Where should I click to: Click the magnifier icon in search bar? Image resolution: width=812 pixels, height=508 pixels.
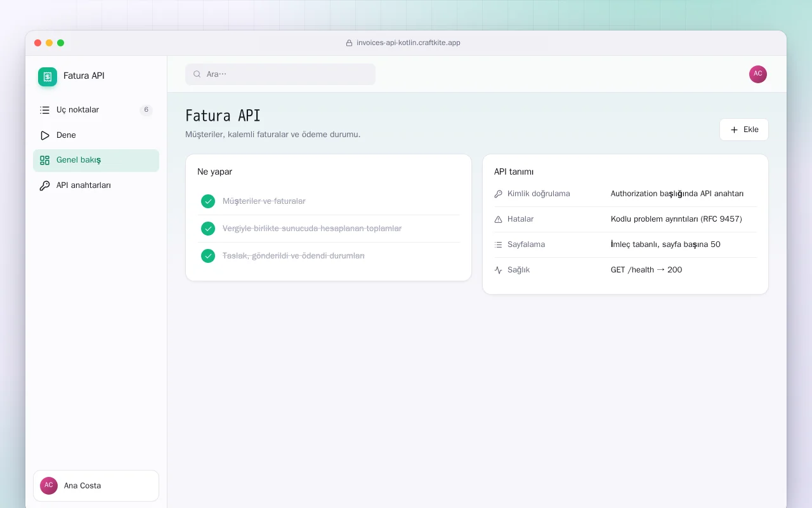tap(197, 74)
